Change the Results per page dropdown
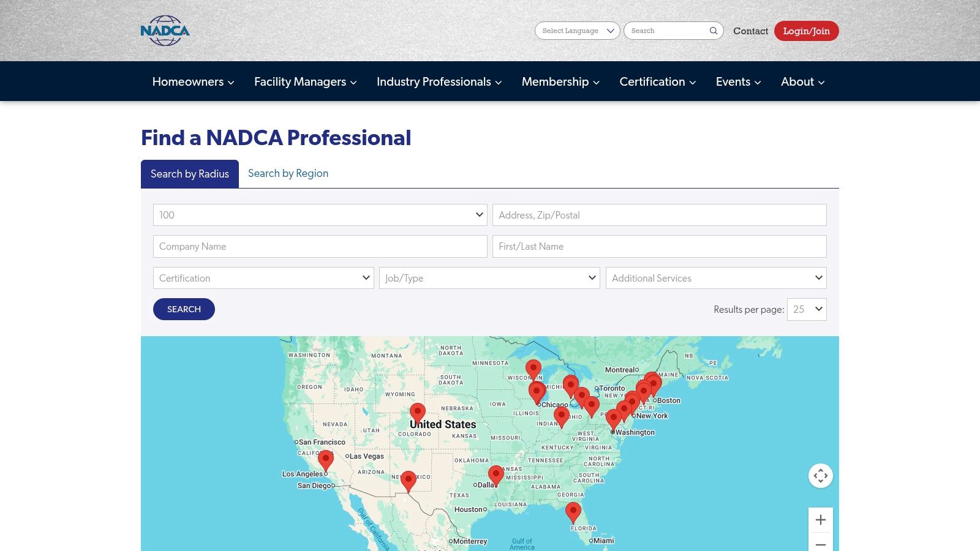This screenshot has width=980, height=551. (x=806, y=309)
